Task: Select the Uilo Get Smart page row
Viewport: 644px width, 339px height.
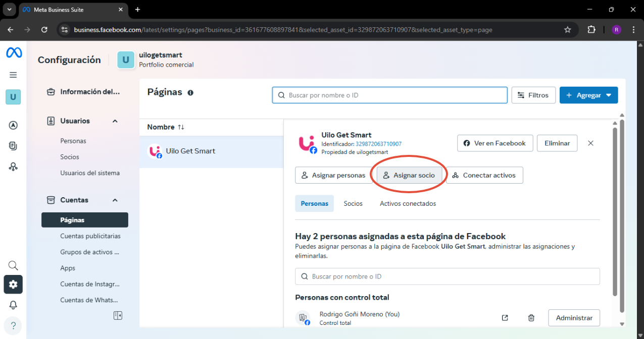Action: coord(212,151)
